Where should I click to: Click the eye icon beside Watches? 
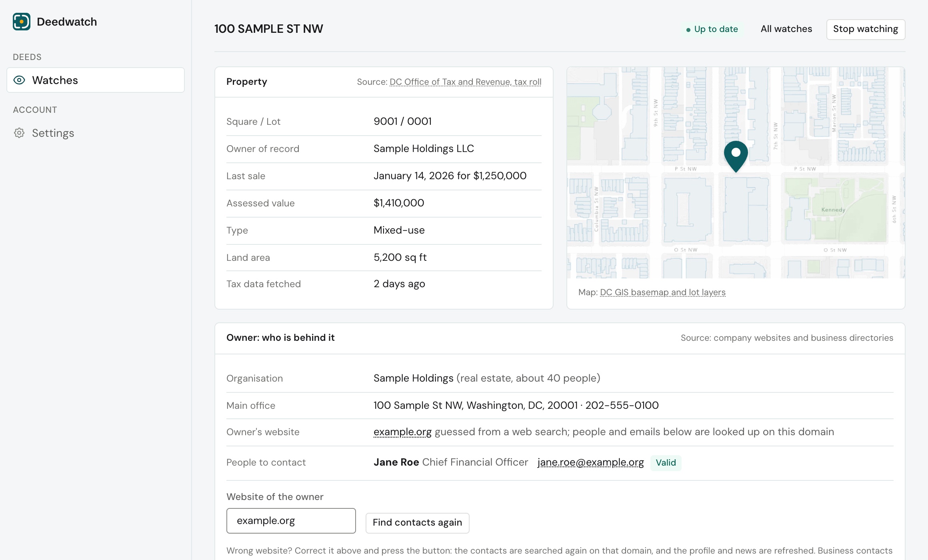pos(19,80)
